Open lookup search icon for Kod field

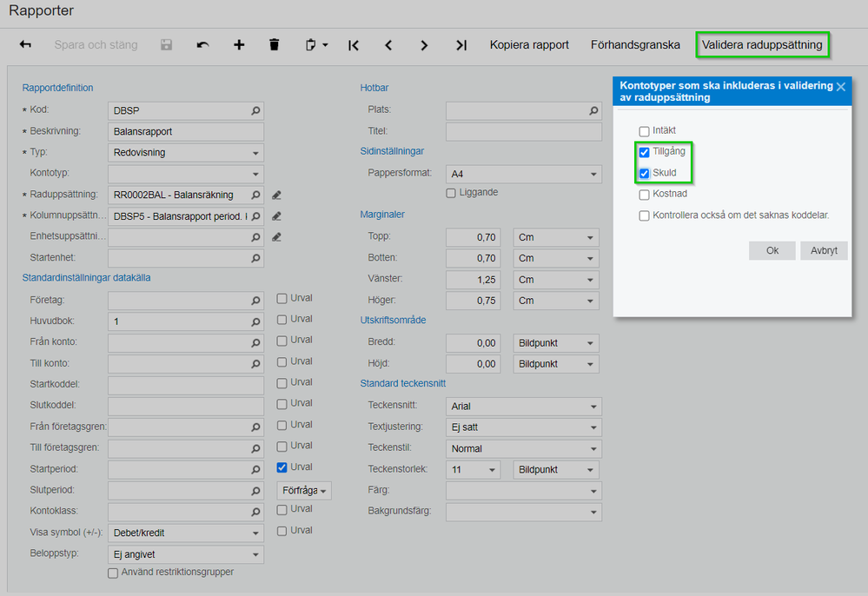click(255, 111)
